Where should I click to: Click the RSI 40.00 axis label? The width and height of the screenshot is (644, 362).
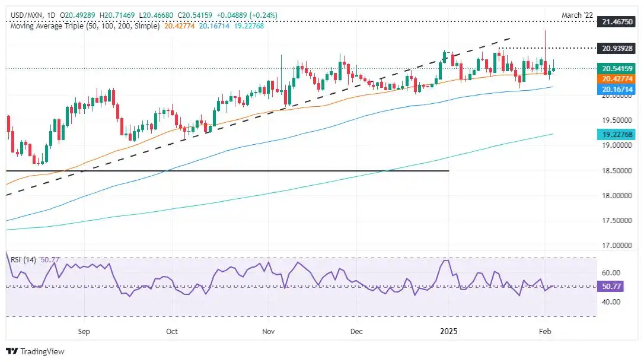point(611,302)
